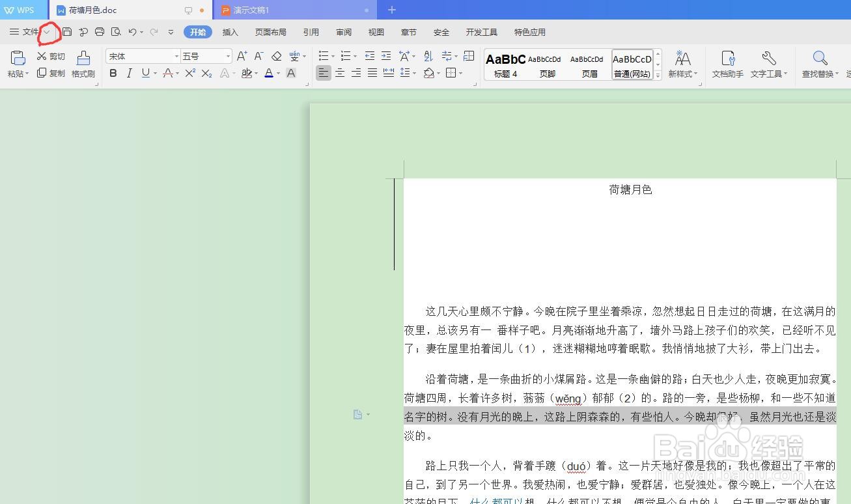Open the borders dropdown
851x504 pixels.
460,74
